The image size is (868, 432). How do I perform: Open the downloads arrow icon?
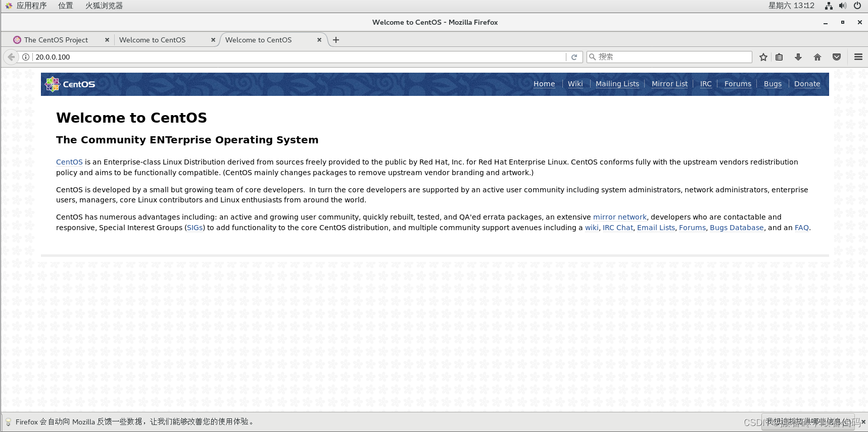(x=798, y=57)
